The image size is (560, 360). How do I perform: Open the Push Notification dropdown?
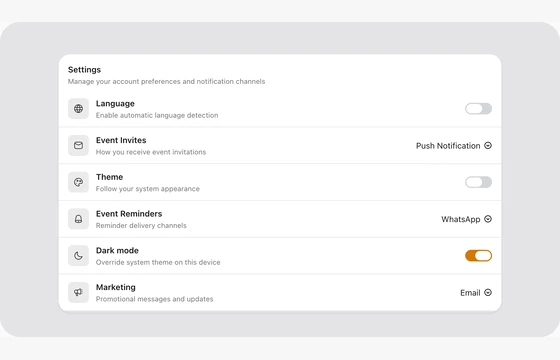click(x=454, y=146)
